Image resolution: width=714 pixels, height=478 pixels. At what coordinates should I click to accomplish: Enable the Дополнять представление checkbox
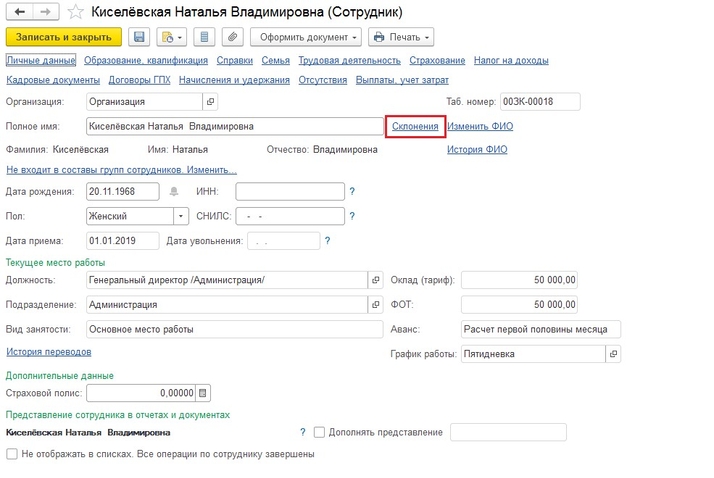320,432
